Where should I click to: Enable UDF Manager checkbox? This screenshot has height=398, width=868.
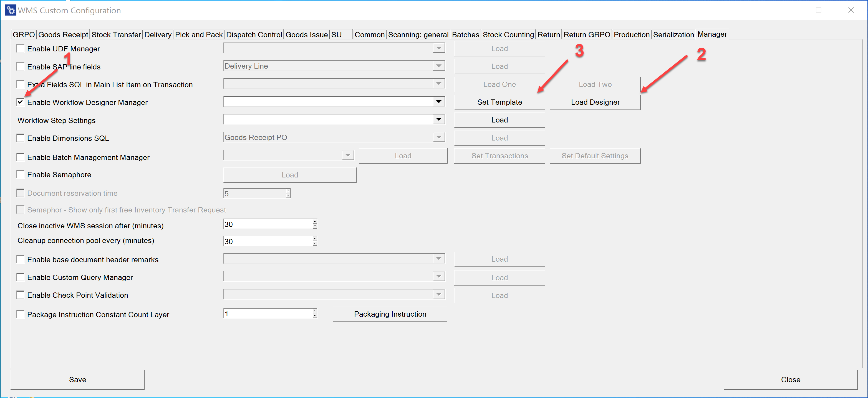click(x=21, y=49)
